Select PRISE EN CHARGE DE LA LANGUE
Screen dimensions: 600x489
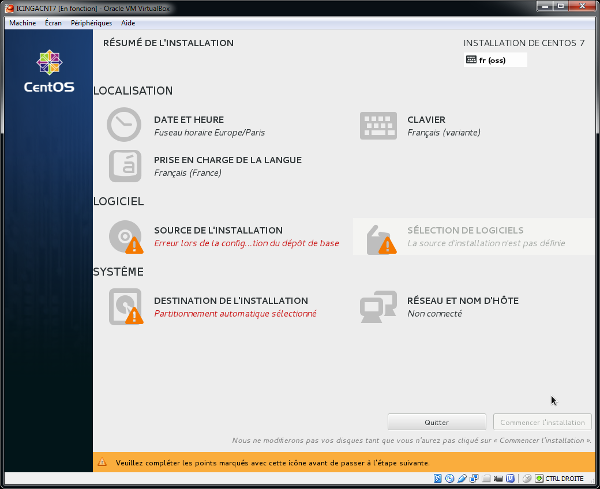click(228, 160)
